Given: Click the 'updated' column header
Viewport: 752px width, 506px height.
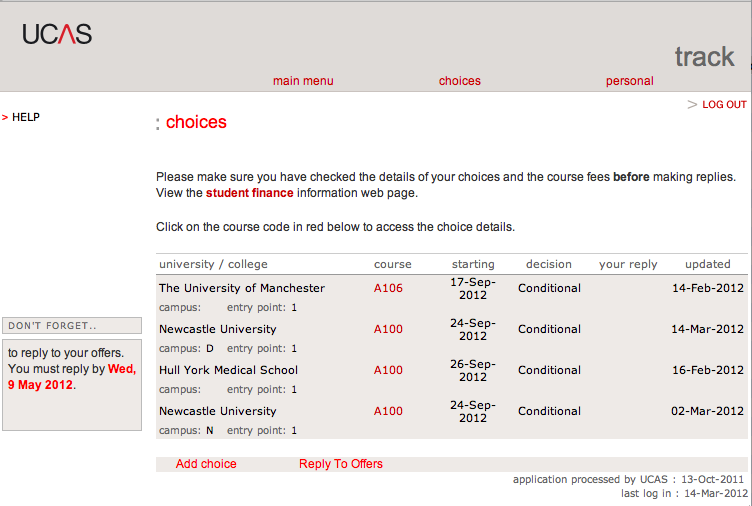Looking at the screenshot, I should [707, 264].
